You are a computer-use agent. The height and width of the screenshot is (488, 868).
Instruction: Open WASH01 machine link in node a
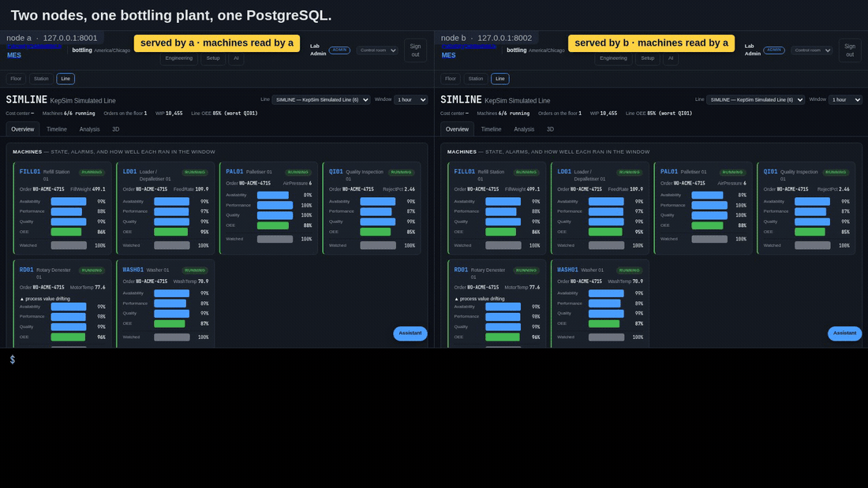pyautogui.click(x=133, y=270)
